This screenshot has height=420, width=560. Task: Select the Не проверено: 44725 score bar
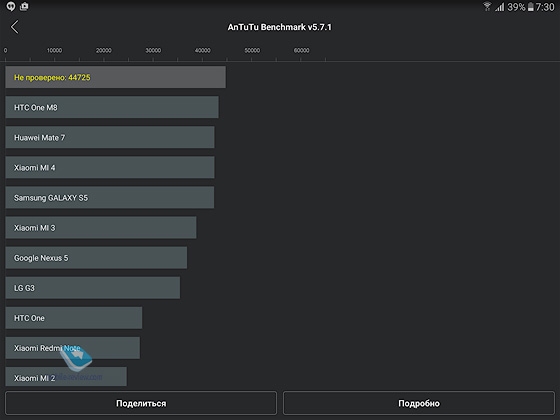115,77
